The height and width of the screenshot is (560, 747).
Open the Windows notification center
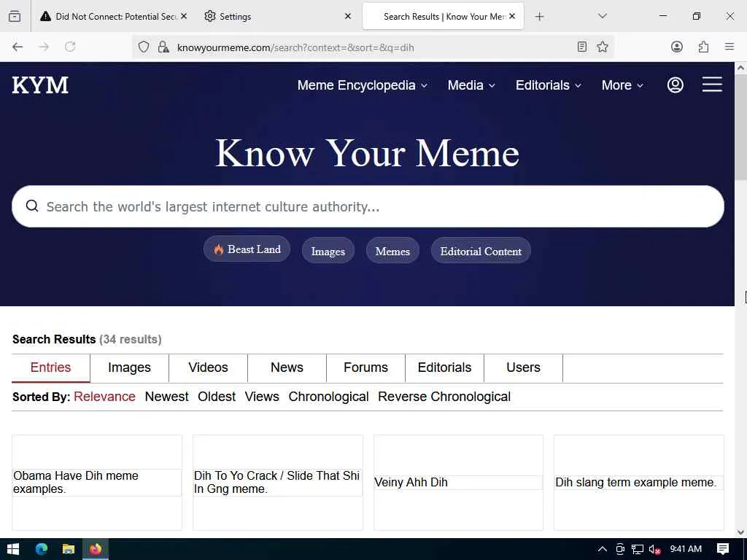[723, 549]
